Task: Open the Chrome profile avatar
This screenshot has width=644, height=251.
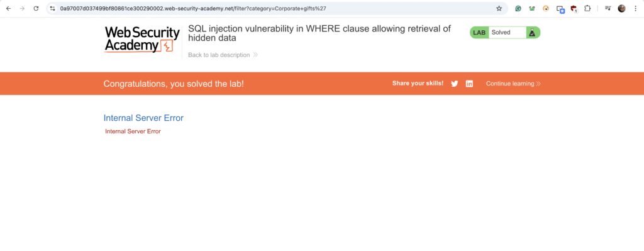Action: tap(621, 8)
